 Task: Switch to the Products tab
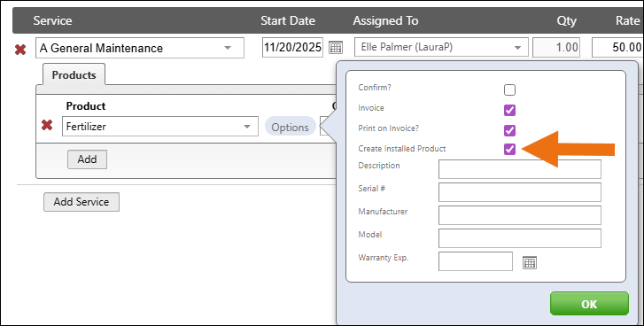pos(74,74)
